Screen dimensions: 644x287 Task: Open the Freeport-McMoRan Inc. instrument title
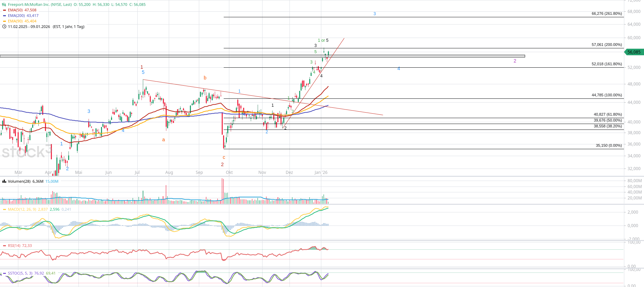coord(40,4)
